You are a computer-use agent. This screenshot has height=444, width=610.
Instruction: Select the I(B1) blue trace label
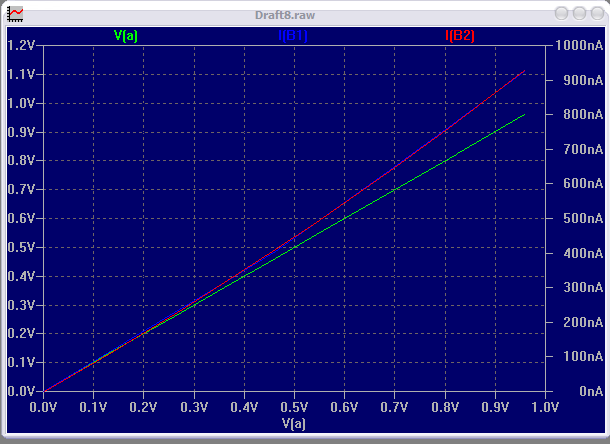pyautogui.click(x=293, y=36)
